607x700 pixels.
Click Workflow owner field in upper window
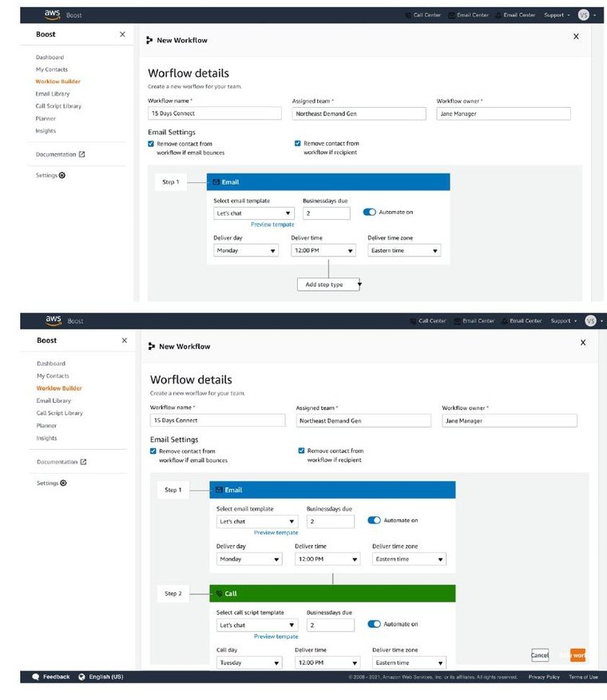point(503,113)
